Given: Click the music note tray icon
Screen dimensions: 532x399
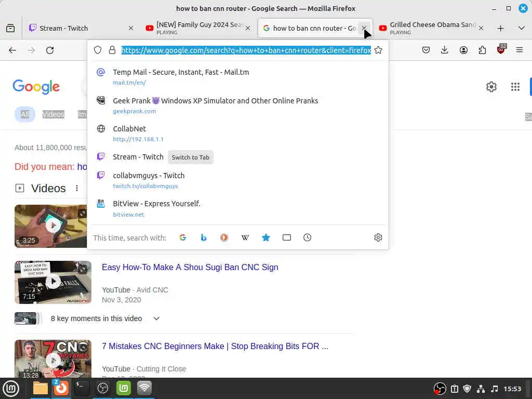Looking at the screenshot, I should pyautogui.click(x=495, y=389).
